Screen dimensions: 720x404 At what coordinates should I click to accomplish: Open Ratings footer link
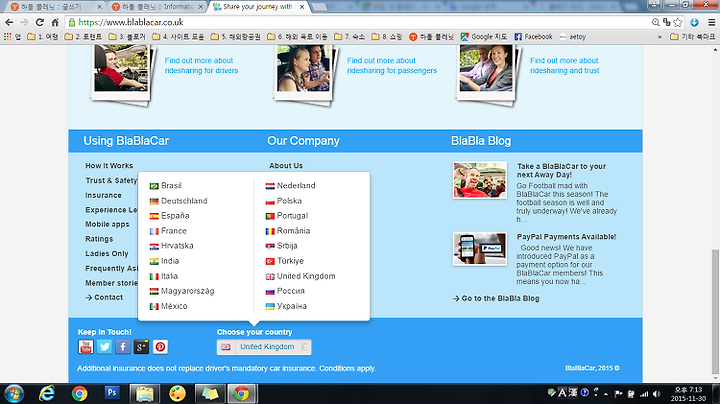pos(99,239)
